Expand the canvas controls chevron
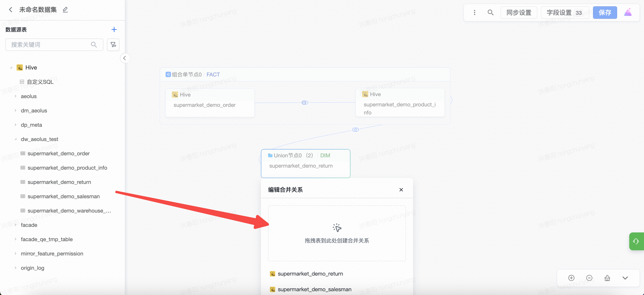 coord(625,278)
